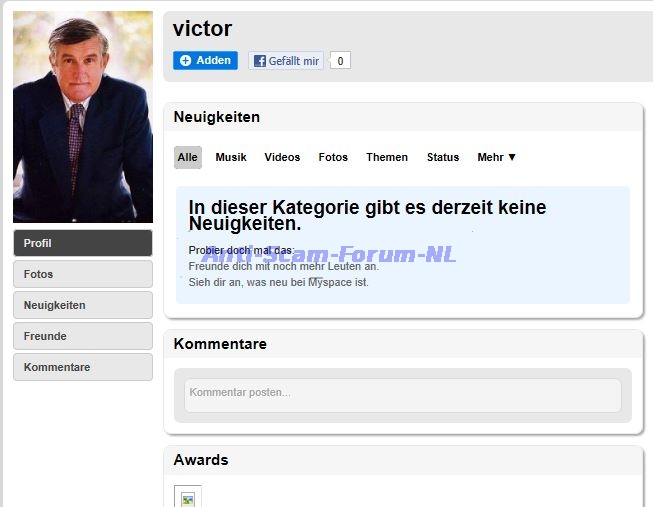Screen dimensions: 653x507
Task: Click the Sieh dir an Myspace link
Action: click(x=278, y=283)
